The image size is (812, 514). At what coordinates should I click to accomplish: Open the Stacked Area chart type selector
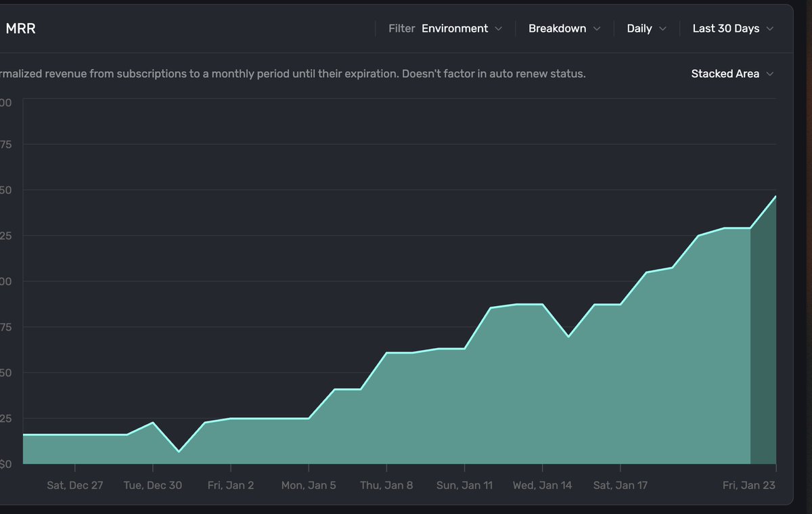tap(732, 74)
